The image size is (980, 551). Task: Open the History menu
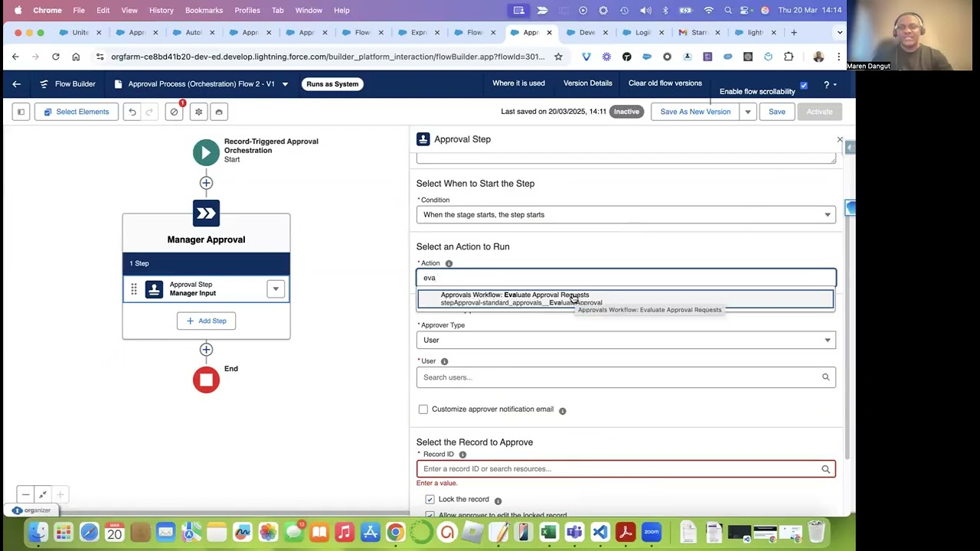point(161,10)
